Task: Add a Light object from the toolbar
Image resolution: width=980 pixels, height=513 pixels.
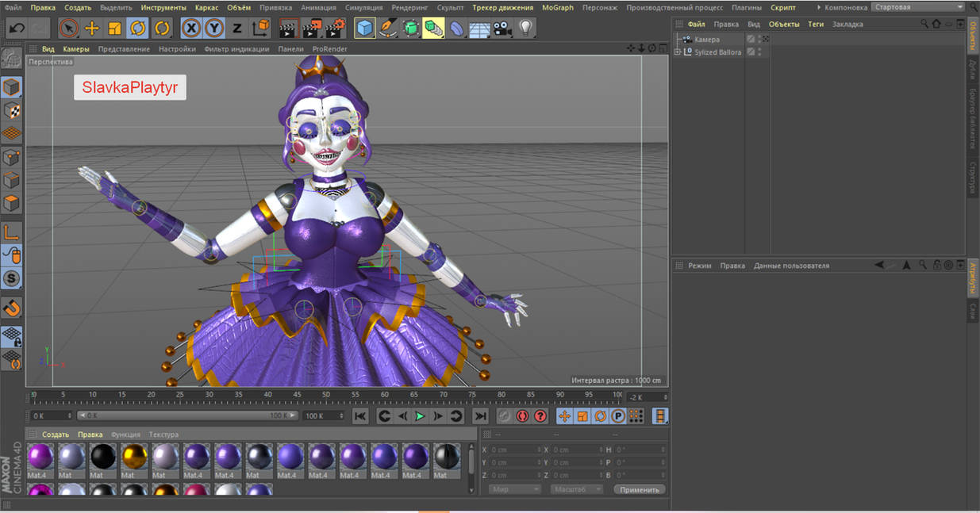Action: 525,28
